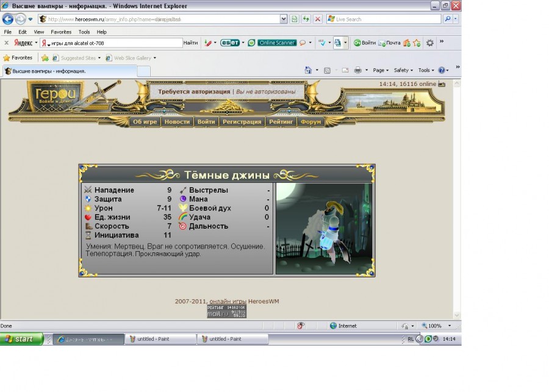Open the Яндекс logo dropdown
The height and width of the screenshot is (392, 549).
coord(26,43)
